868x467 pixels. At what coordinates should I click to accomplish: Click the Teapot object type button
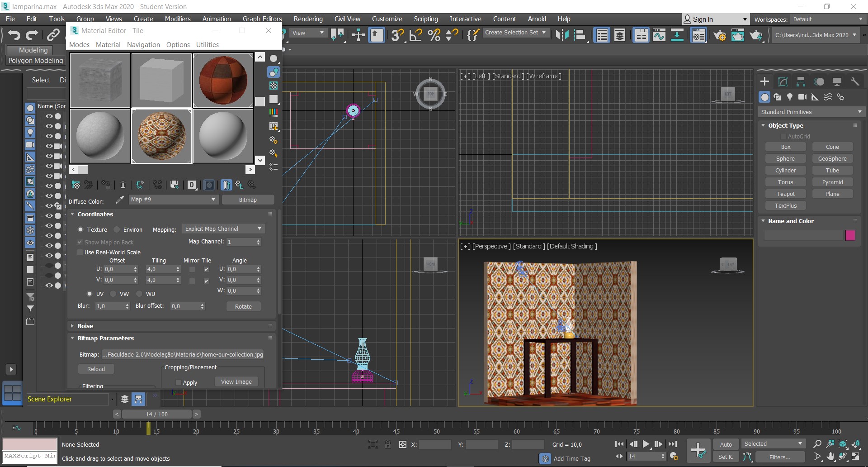pos(785,194)
